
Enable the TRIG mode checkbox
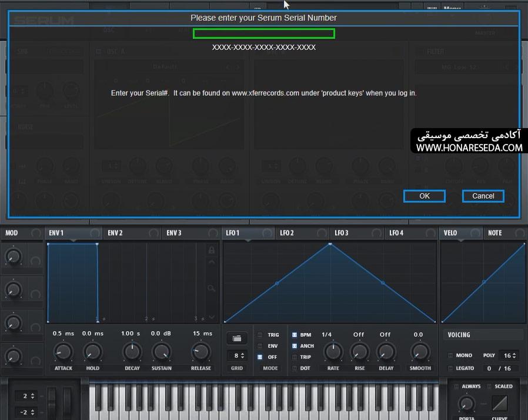(260, 335)
